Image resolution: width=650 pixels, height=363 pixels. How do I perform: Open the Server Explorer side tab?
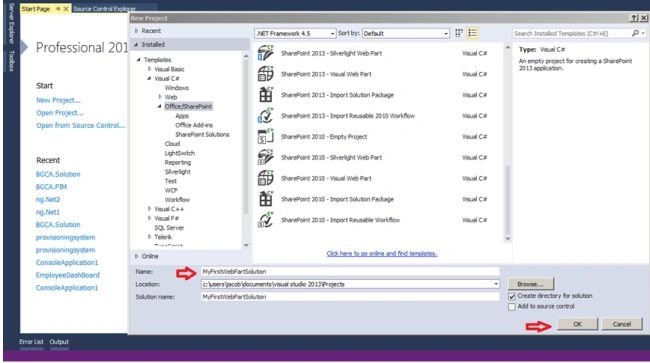coord(11,24)
